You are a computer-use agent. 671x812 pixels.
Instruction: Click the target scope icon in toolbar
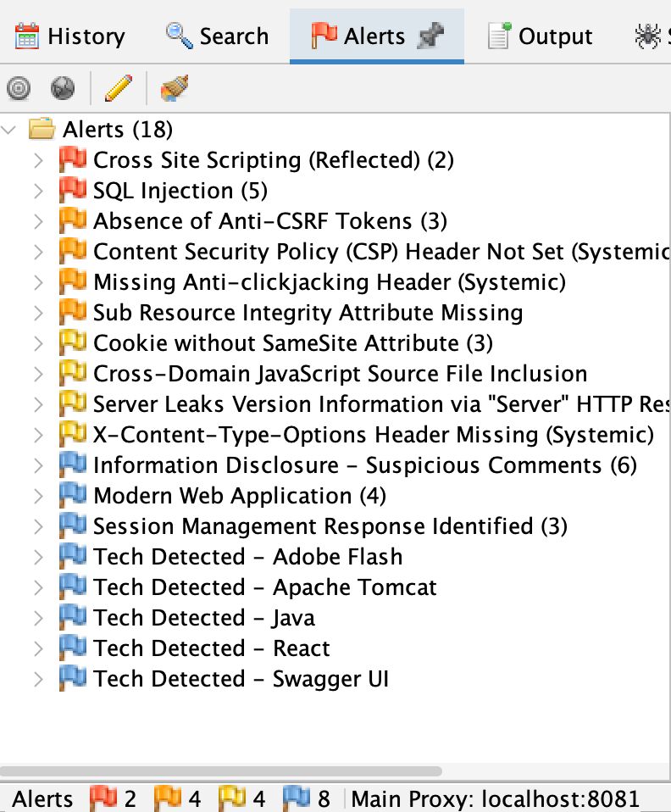(x=19, y=88)
